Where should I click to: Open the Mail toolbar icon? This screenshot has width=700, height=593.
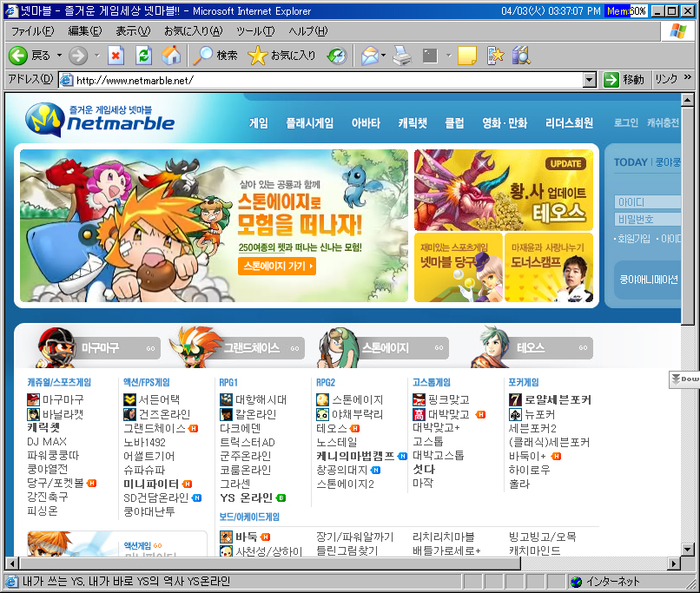point(369,56)
